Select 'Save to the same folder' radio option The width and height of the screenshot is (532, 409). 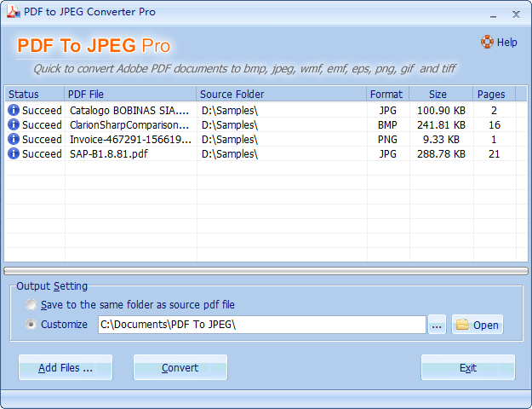pos(31,304)
